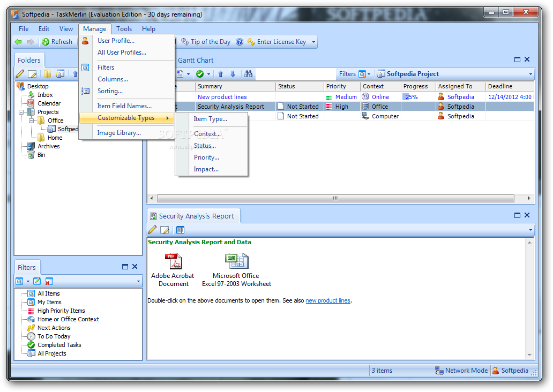Select User Profile... from Manage menu
Image resolution: width=553 pixels, height=392 pixels.
[x=128, y=41]
